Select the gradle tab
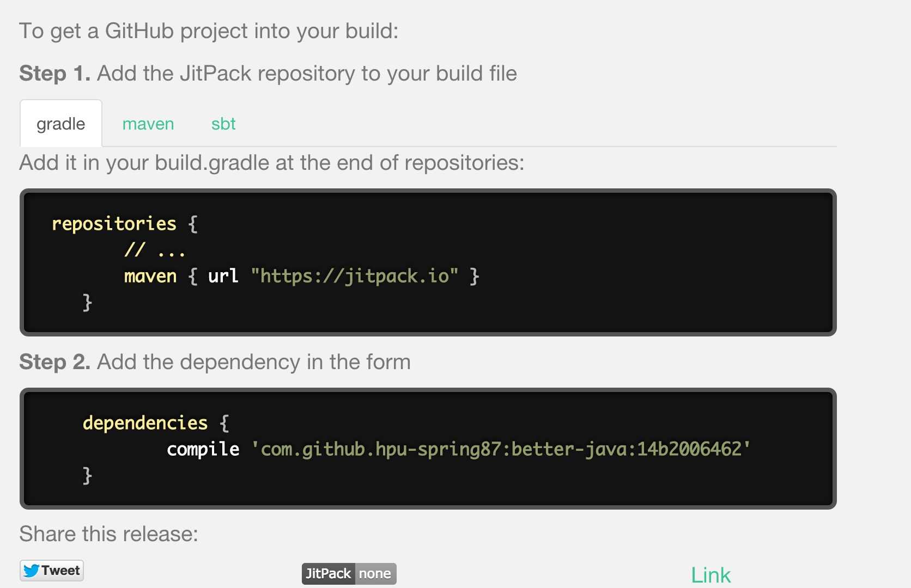The height and width of the screenshot is (588, 911). 61,124
